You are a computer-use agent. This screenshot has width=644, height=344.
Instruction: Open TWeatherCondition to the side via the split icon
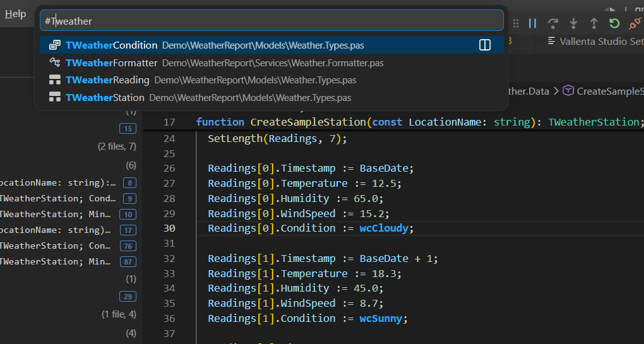click(485, 45)
